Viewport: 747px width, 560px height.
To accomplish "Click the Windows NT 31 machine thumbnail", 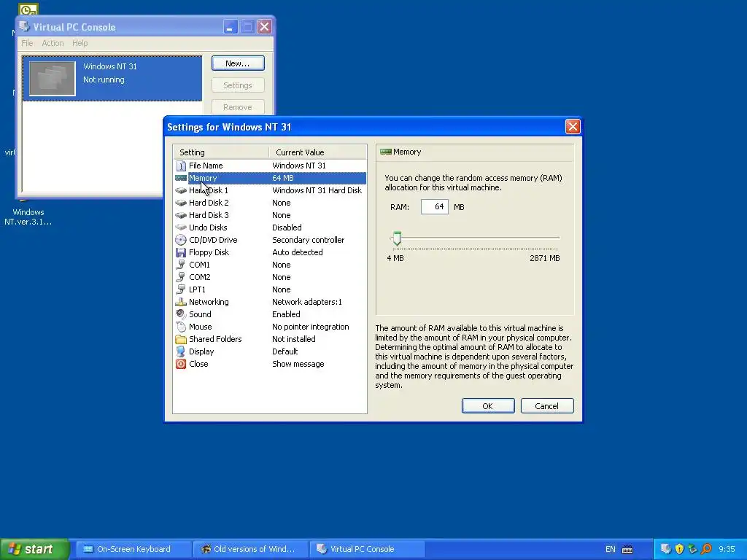I will point(52,79).
